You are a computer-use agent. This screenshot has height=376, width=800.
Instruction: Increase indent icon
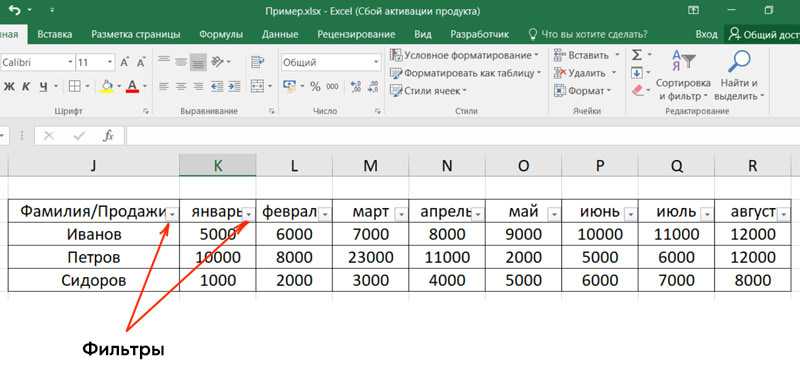[x=234, y=86]
